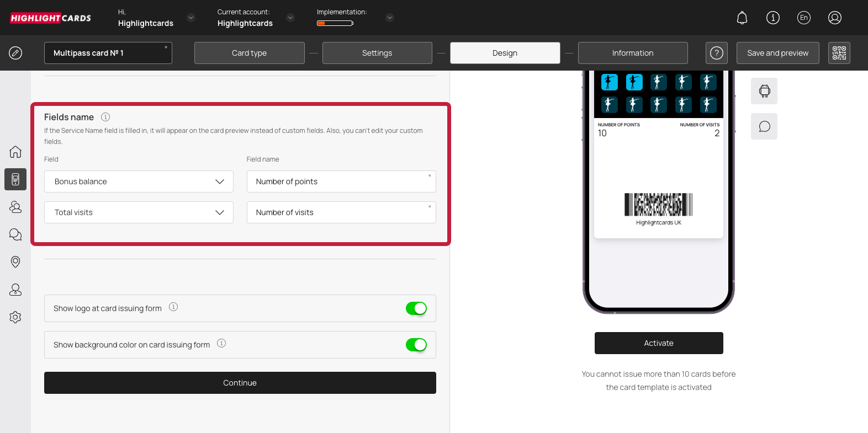868x433 pixels.
Task: Expand the Current account dropdown
Action: pos(290,18)
